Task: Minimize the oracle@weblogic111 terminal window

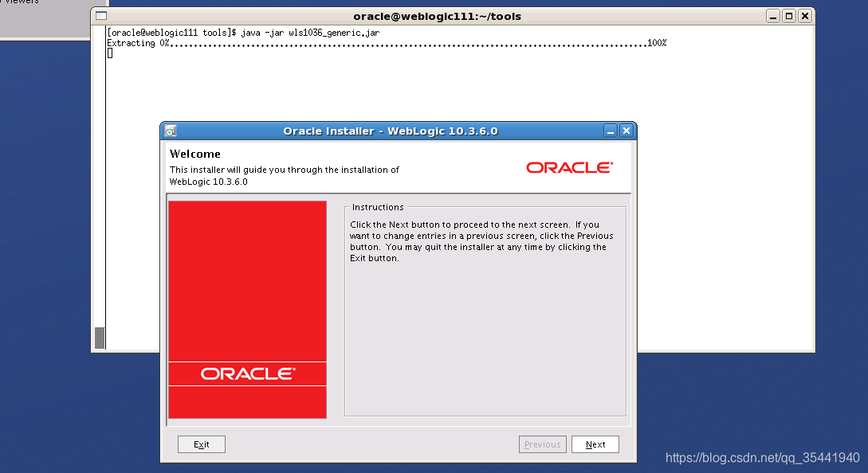Action: [773, 16]
